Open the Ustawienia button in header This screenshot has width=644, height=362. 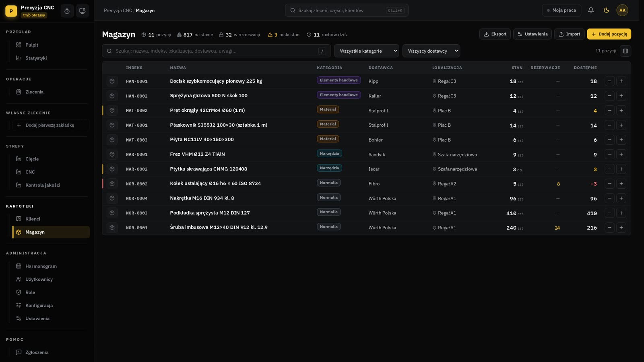pos(532,34)
